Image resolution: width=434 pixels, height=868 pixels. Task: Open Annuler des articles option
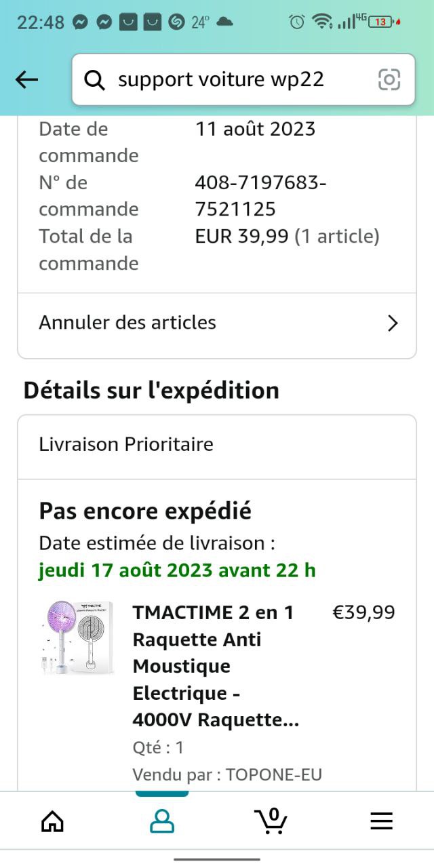tap(127, 323)
